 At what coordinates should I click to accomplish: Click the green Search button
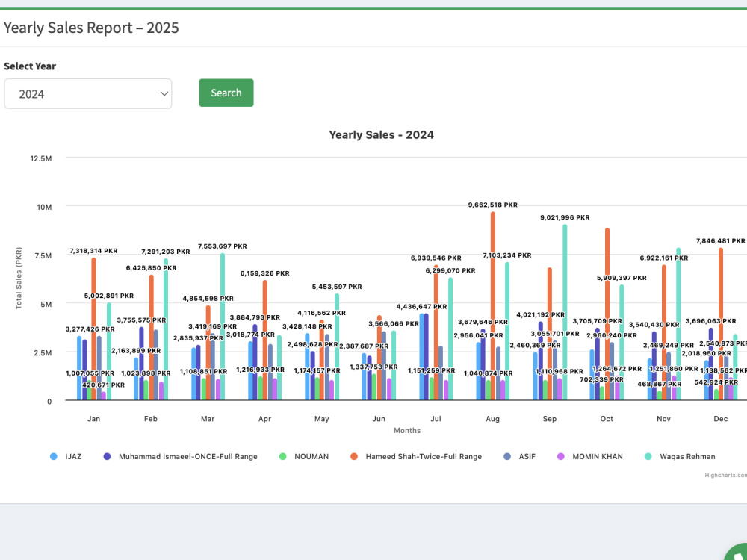(x=226, y=93)
